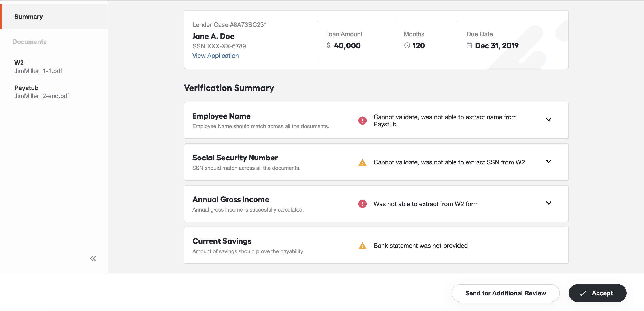Screen dimensions: 644x311
Task: Click the Current Savings heading
Action: pos(222,241)
